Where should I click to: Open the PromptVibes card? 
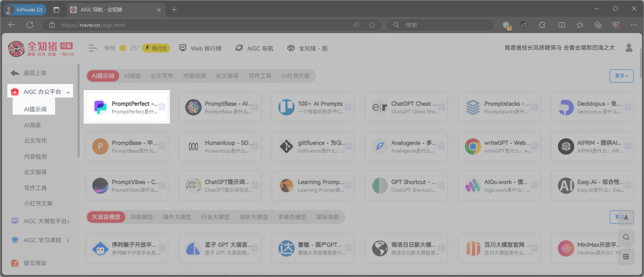coord(127,186)
